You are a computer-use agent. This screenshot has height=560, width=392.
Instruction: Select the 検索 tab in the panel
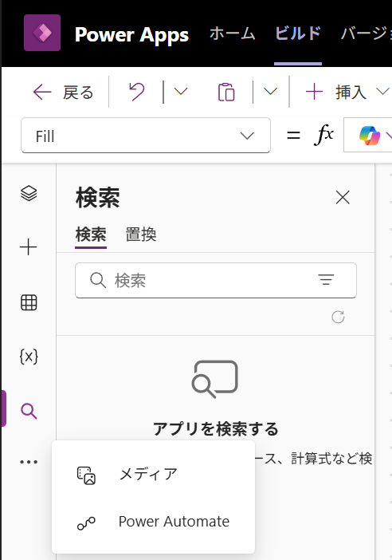(91, 235)
